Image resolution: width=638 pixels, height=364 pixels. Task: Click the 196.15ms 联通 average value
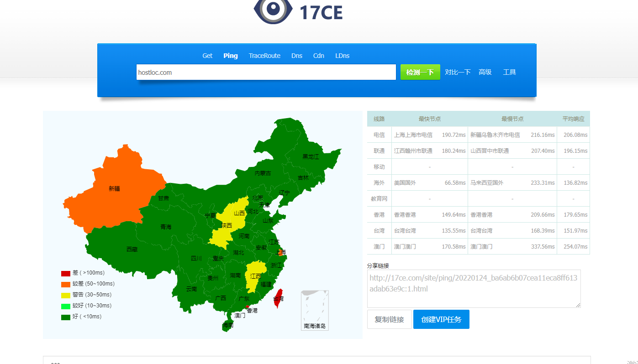point(575,151)
